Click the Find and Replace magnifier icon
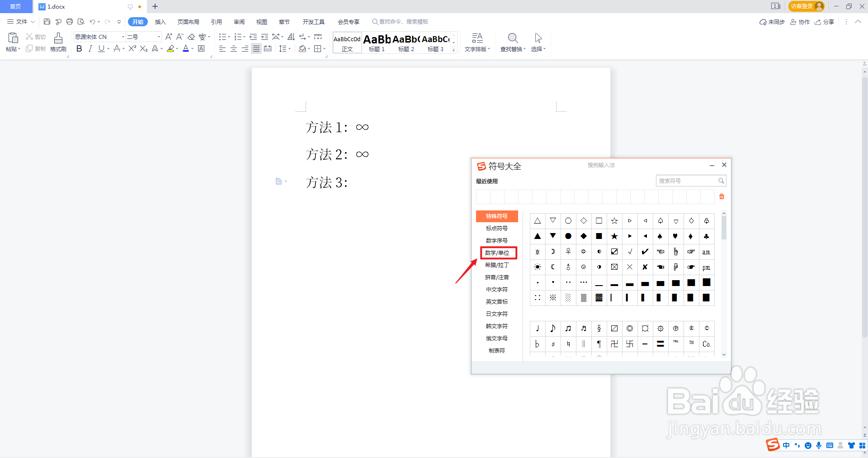The width and height of the screenshot is (868, 458). pyautogui.click(x=513, y=38)
